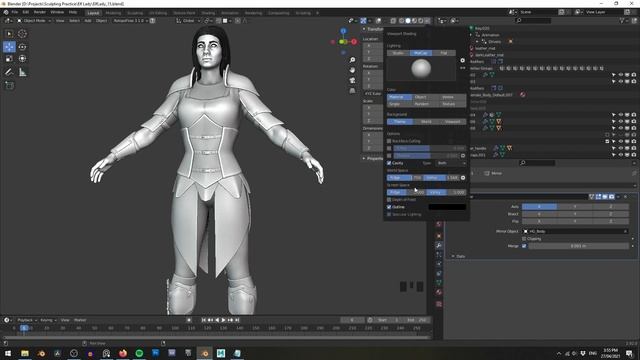The height and width of the screenshot is (360, 640).
Task: Activate the Rotate tool
Action: click(22, 47)
